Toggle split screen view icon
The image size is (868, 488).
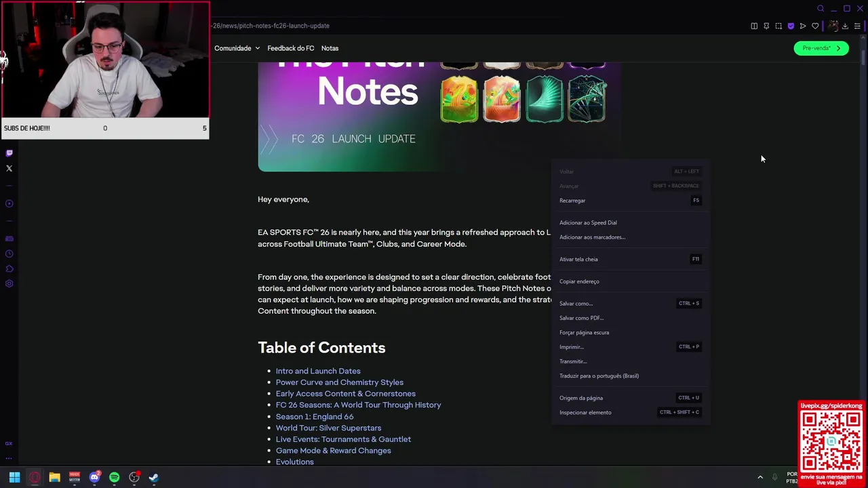754,26
